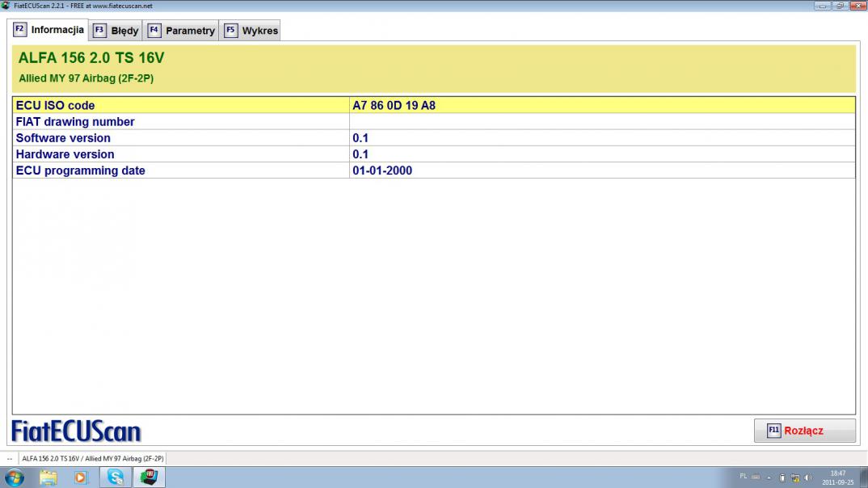Viewport: 868px width, 488px height.
Task: Select the Hardware version label
Action: (x=65, y=154)
